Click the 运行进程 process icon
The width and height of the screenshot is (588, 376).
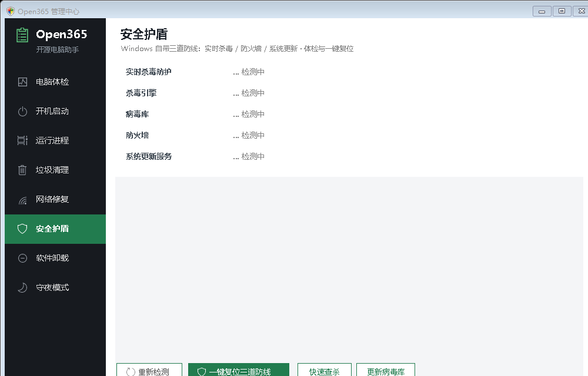[22, 140]
